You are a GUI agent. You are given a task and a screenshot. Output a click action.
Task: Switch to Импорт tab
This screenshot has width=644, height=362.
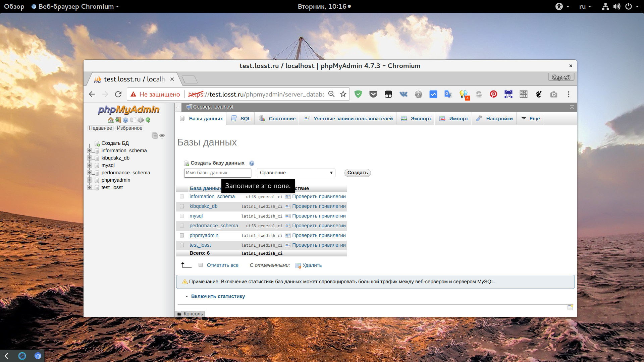454,119
